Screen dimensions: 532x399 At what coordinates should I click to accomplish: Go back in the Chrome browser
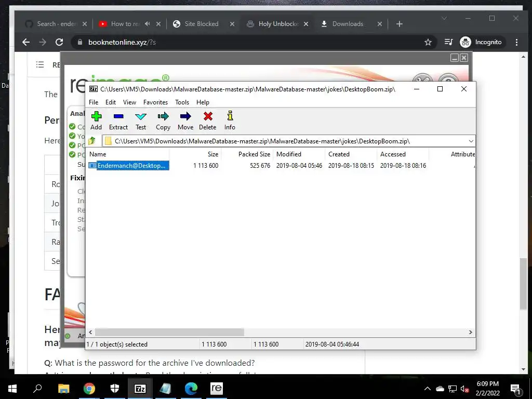pos(26,42)
